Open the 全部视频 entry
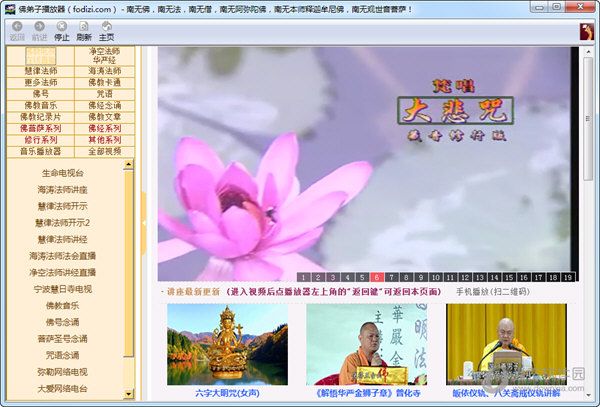This screenshot has height=407, width=600. [104, 151]
